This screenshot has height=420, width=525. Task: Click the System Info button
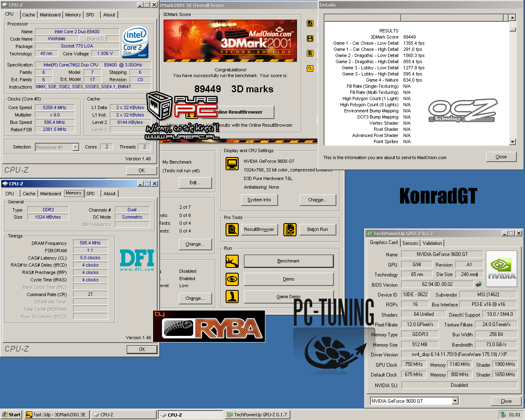(x=259, y=200)
